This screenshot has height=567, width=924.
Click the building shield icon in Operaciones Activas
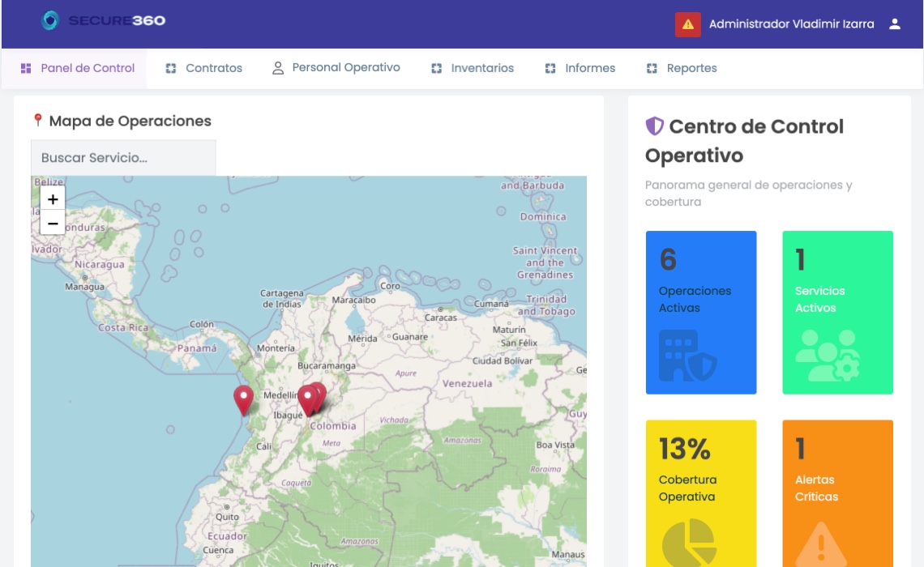687,355
